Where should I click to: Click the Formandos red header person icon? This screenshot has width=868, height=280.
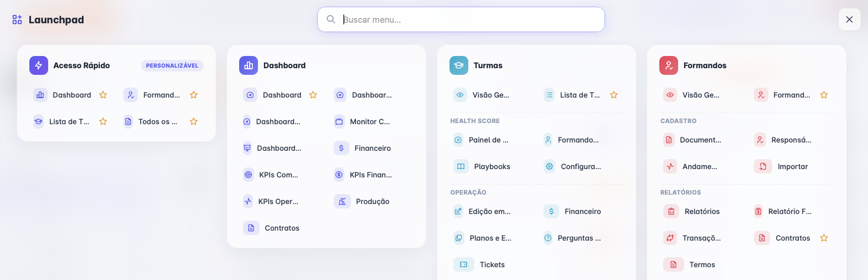669,65
